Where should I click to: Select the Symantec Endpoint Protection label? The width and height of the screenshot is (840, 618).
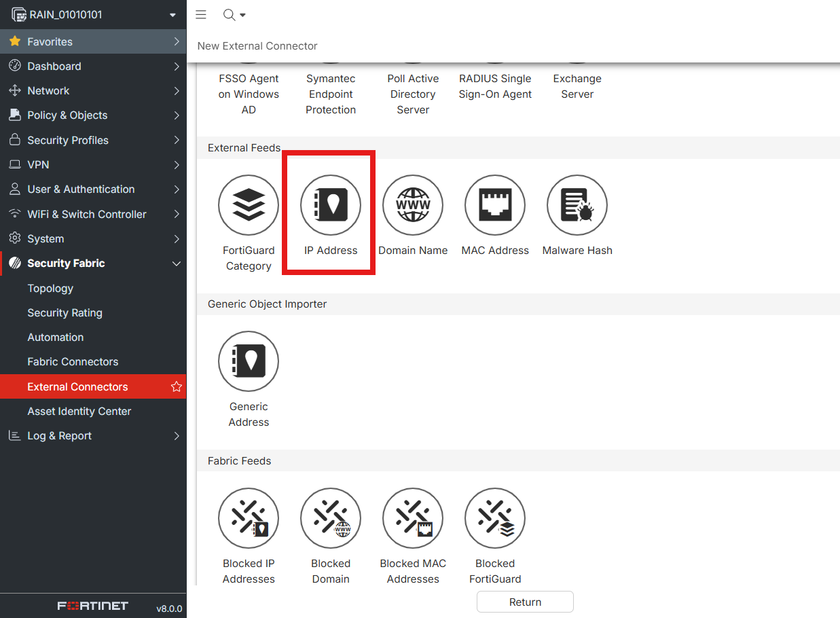(331, 94)
